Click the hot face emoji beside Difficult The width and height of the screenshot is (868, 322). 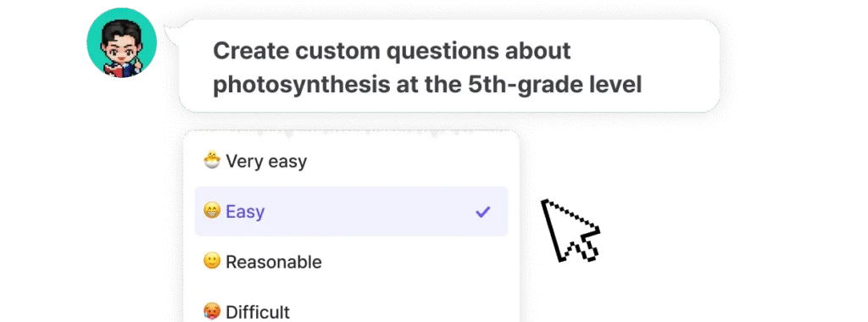coord(212,312)
